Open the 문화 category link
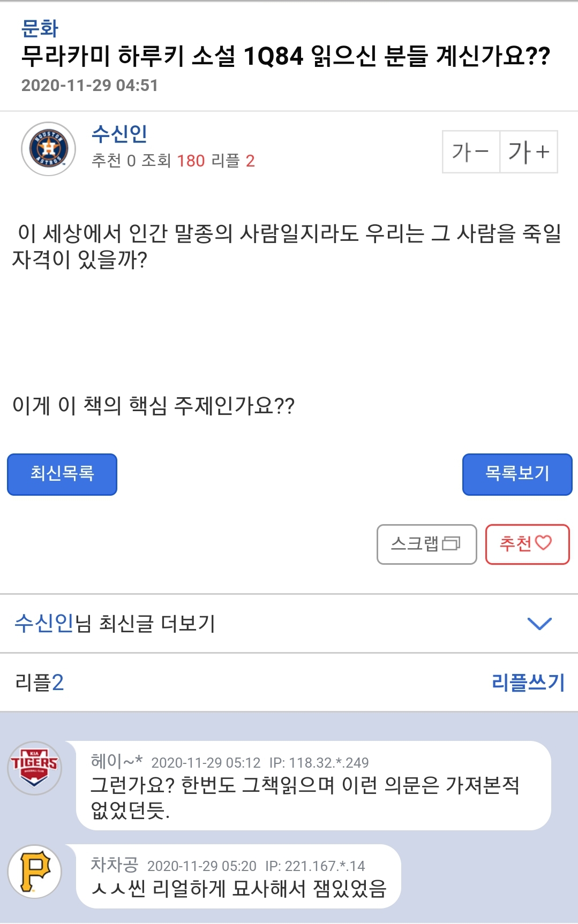 pyautogui.click(x=40, y=28)
